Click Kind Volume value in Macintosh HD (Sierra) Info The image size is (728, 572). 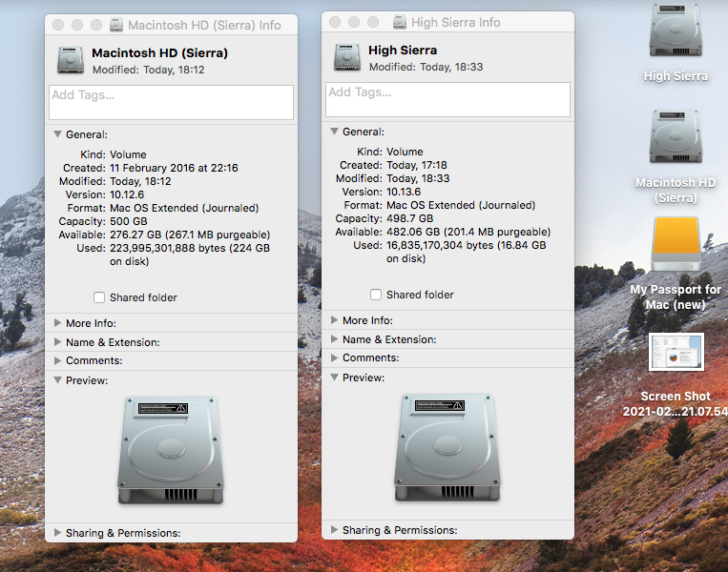[128, 154]
